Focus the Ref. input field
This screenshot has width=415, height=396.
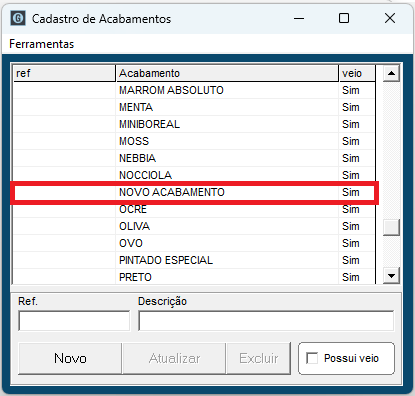point(74,321)
